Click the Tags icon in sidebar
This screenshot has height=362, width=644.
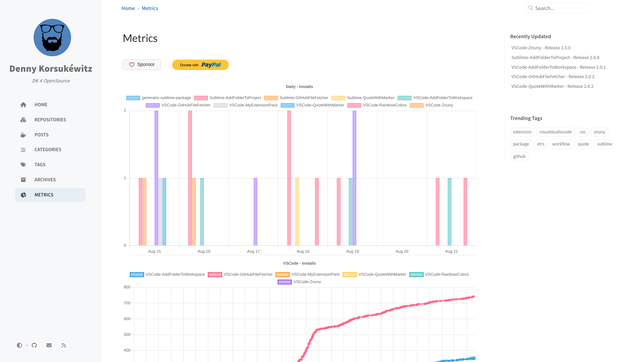[x=23, y=165]
